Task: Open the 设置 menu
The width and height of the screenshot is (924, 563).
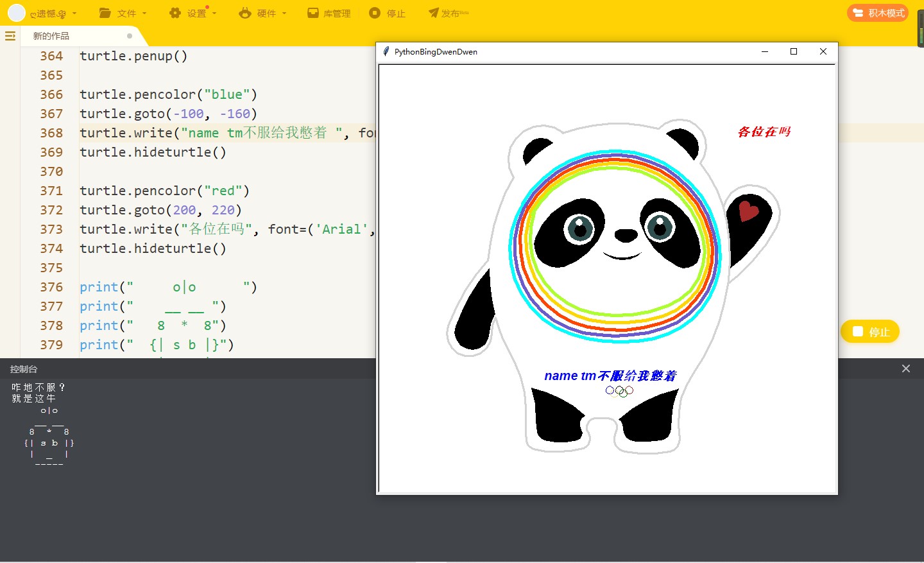Action: pos(193,13)
